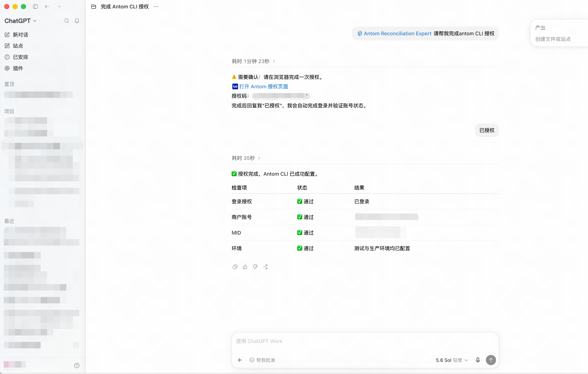Open the 5.6 Sol 轻度 model selector

coord(452,360)
